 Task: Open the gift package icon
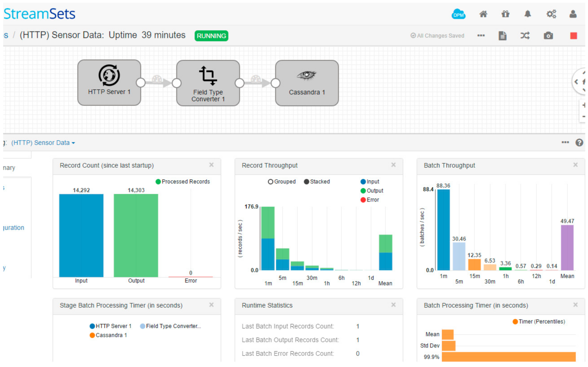505,14
